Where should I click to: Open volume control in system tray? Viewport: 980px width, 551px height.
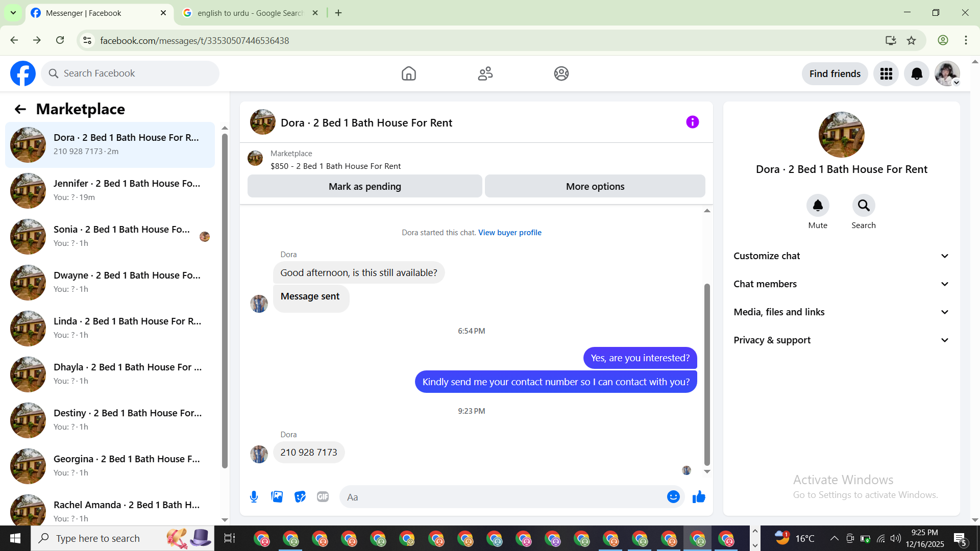click(x=896, y=538)
